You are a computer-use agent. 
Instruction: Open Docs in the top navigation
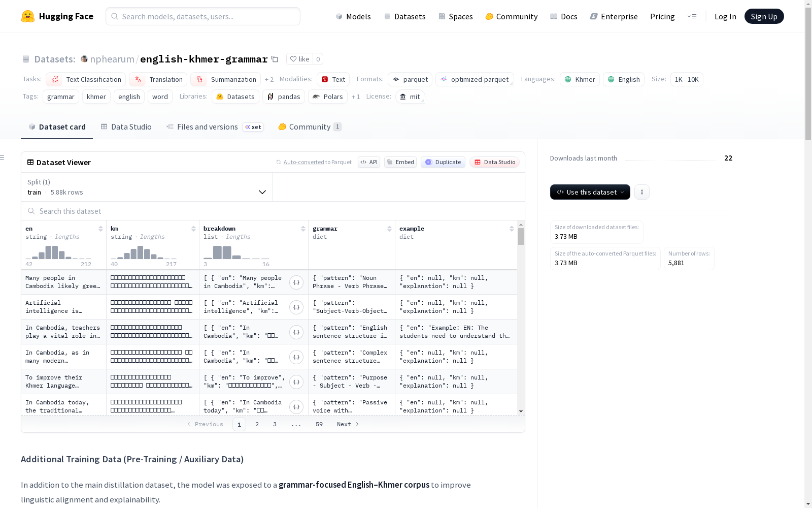(564, 16)
